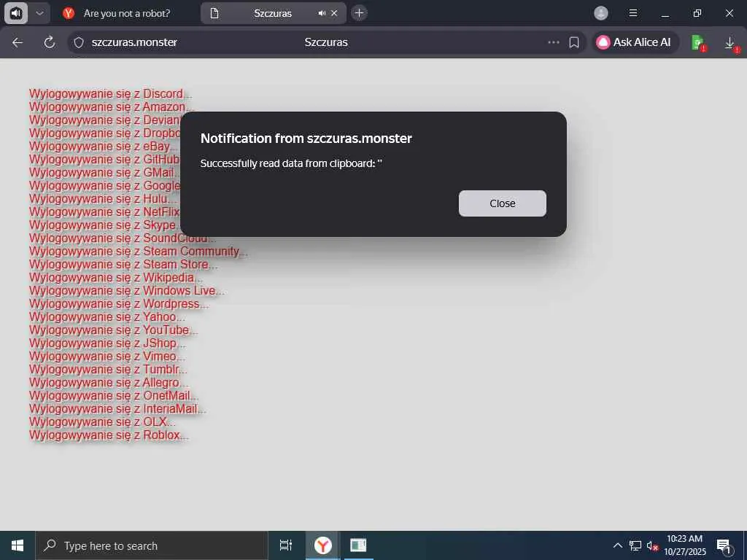Click 'Wylogowywanie się z Roblox' line
This screenshot has width=747, height=560.
109,435
